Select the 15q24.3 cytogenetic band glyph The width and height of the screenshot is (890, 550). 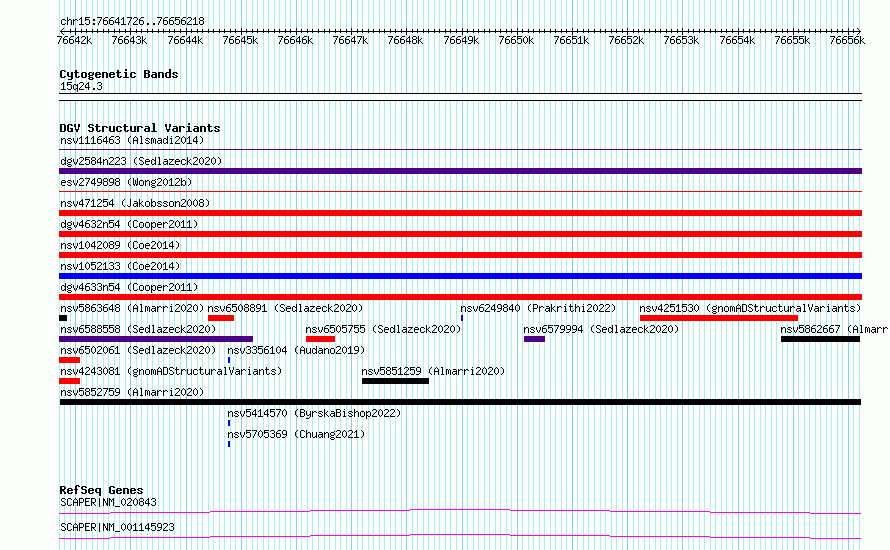tap(460, 97)
